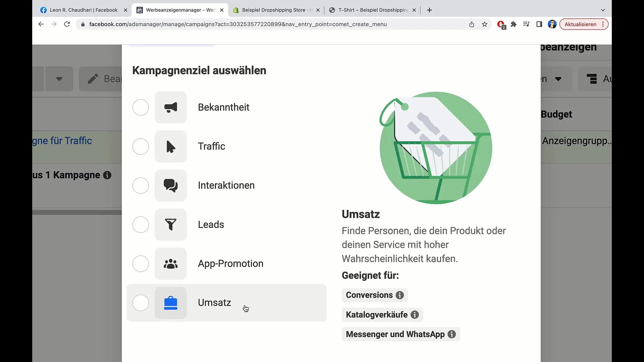Screen dimensions: 644x362
Task: Select the Umsatz radio button
Action: tap(141, 302)
